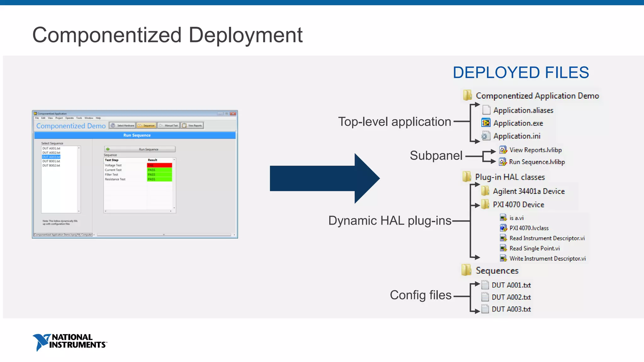Click the Filter Test row
The width and height of the screenshot is (644, 362).
pos(138,175)
